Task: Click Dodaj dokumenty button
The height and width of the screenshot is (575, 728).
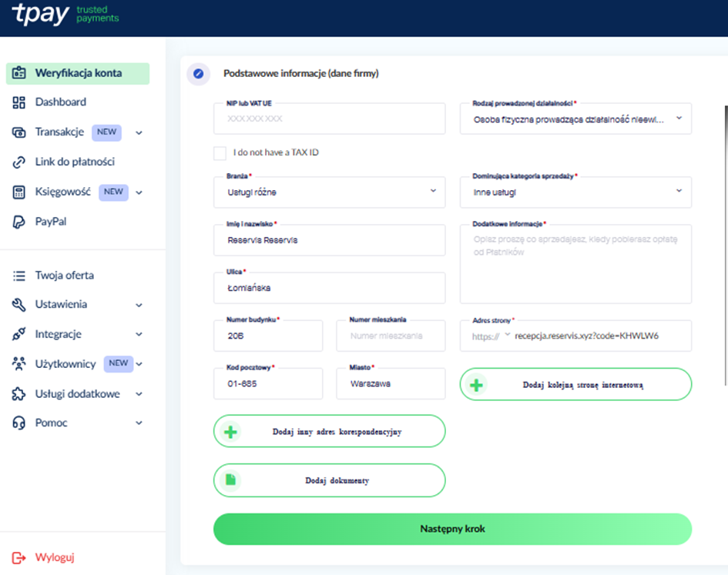Action: [329, 480]
